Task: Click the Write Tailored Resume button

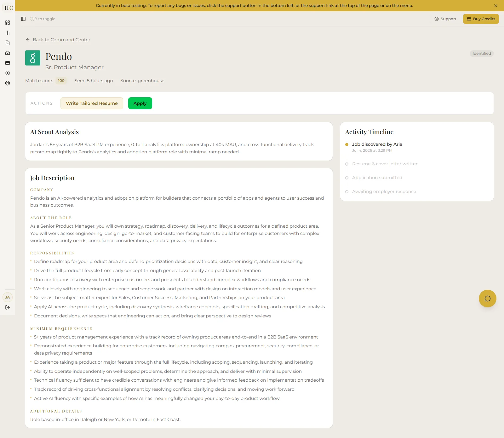Action: click(92, 103)
